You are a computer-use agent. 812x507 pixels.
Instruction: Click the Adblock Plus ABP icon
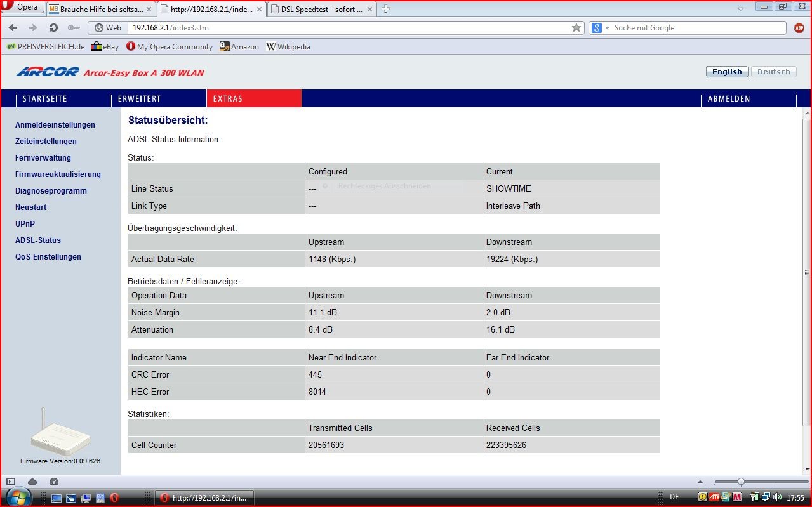click(799, 28)
